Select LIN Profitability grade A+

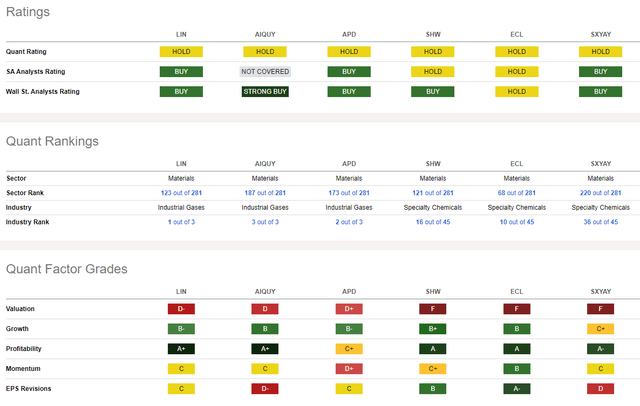click(181, 349)
